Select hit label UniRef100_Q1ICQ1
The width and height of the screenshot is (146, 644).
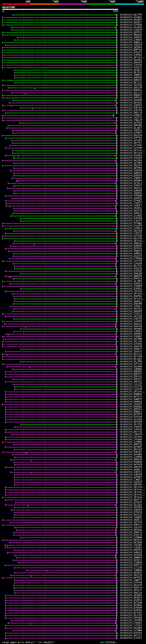131,424
